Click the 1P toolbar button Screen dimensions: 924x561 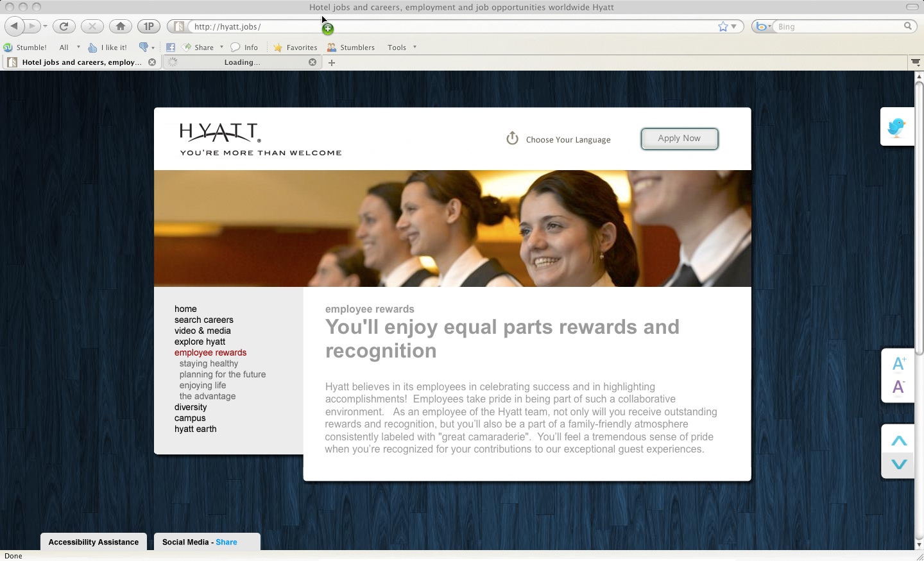(x=149, y=26)
